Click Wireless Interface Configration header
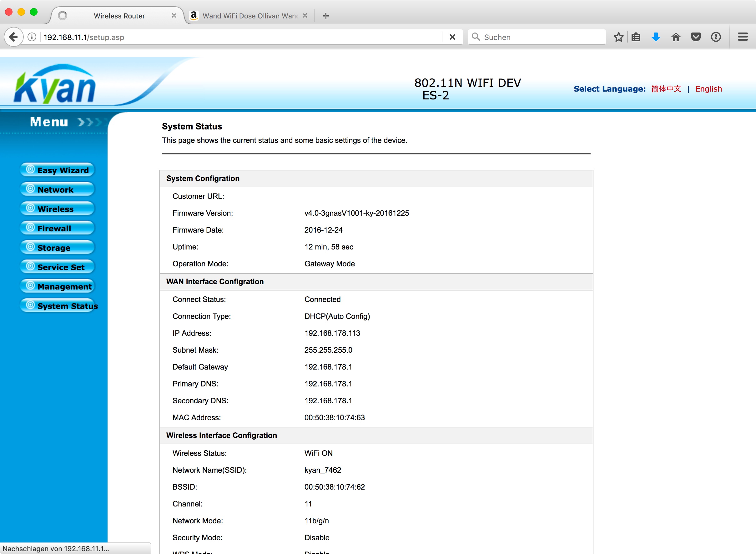 pyautogui.click(x=376, y=435)
